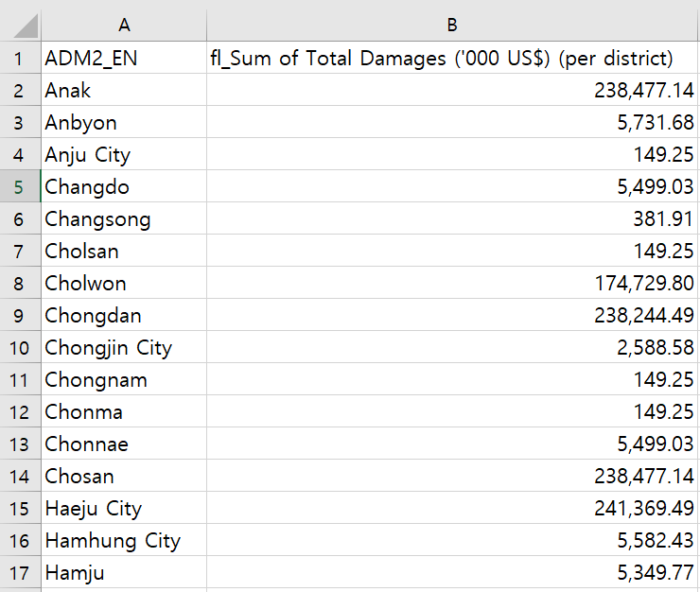
Task: Click the value 5,731.68 for Anbyon
Action: coord(452,122)
